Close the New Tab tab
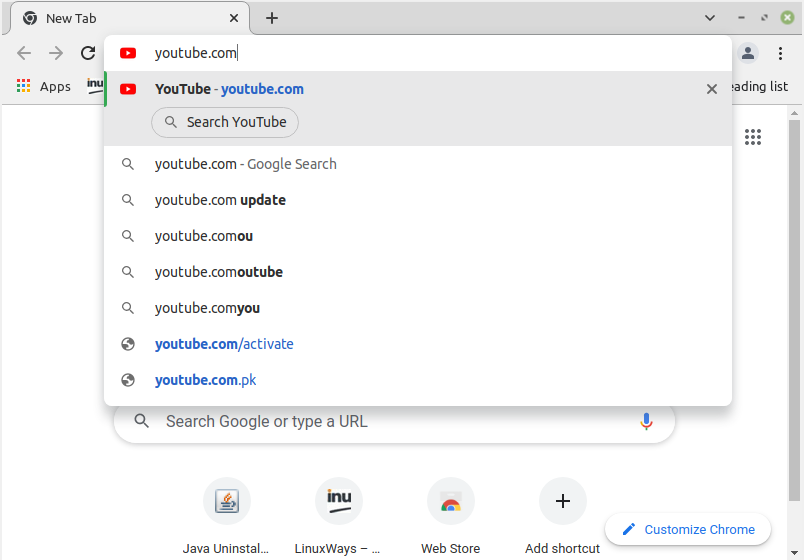Screen dimensions: 804x560 (234, 18)
